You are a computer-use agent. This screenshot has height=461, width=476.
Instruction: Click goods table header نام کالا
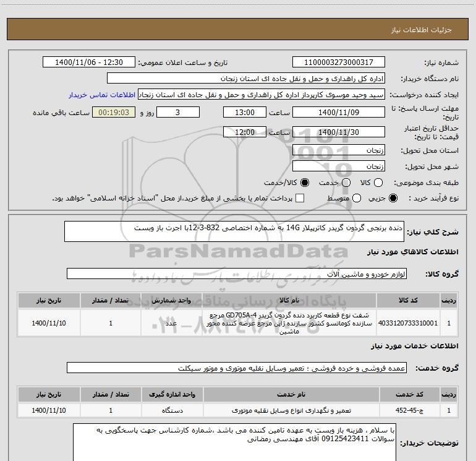tap(289, 301)
